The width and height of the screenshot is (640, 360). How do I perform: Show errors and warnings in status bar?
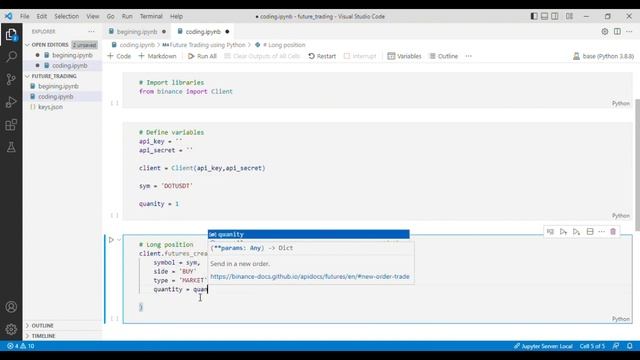coord(20,346)
